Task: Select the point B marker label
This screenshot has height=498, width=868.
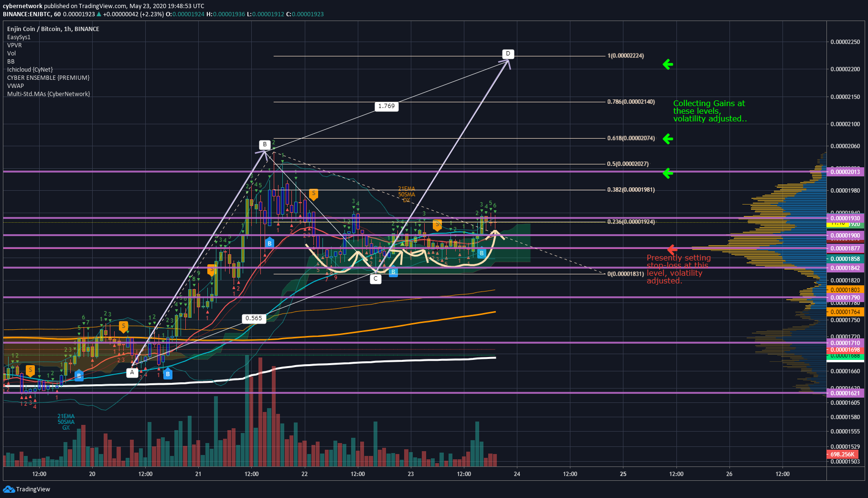Action: 265,144
